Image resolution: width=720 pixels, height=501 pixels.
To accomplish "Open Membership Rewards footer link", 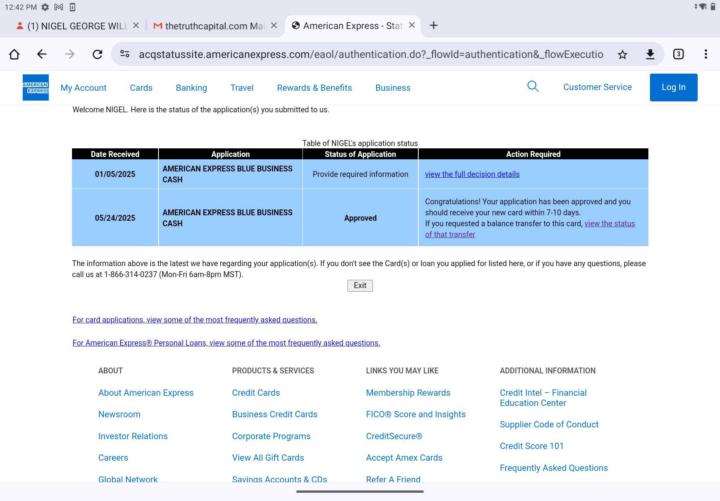I will pos(408,393).
